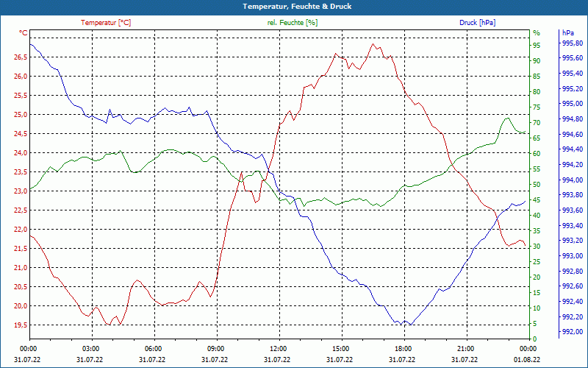Click the "22,0" temperature axis value
The image size is (588, 368).
[21, 230]
